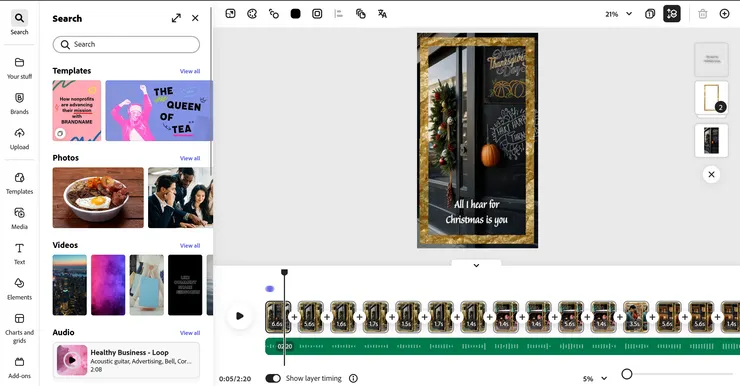The height and width of the screenshot is (386, 740).
Task: Click the animation icon in toolbar
Action: (x=274, y=14)
